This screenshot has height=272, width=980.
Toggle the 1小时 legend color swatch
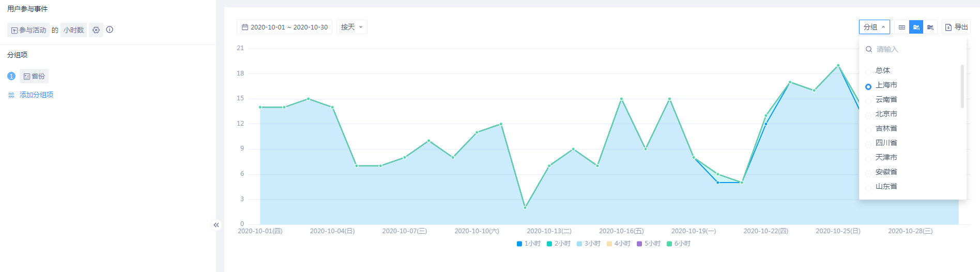[519, 244]
